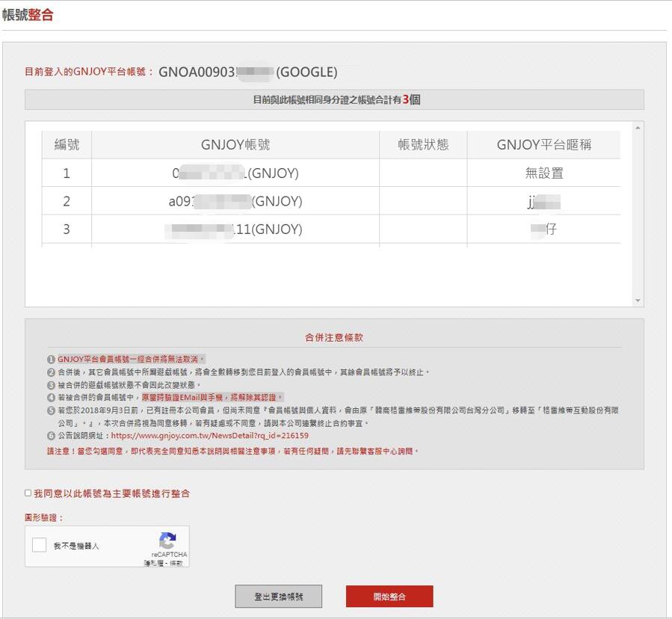Click the GNJOY帳號 column header
The width and height of the screenshot is (672, 619).
pos(235,145)
